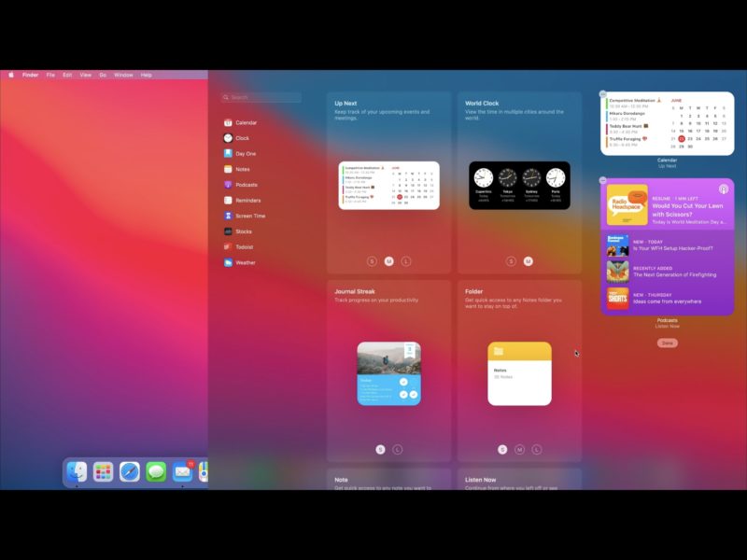Select Stocks in the widget app list
Screen dimensions: 747x560
(x=238, y=231)
